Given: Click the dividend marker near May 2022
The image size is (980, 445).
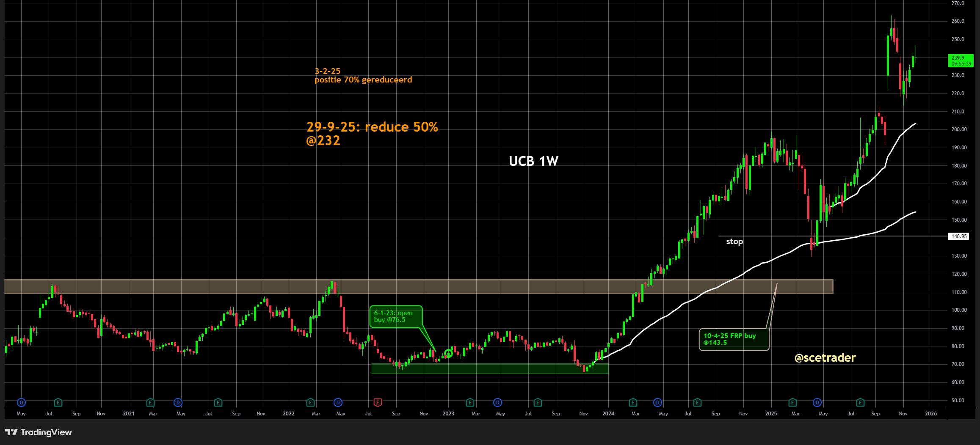Looking at the screenshot, I should tap(338, 402).
